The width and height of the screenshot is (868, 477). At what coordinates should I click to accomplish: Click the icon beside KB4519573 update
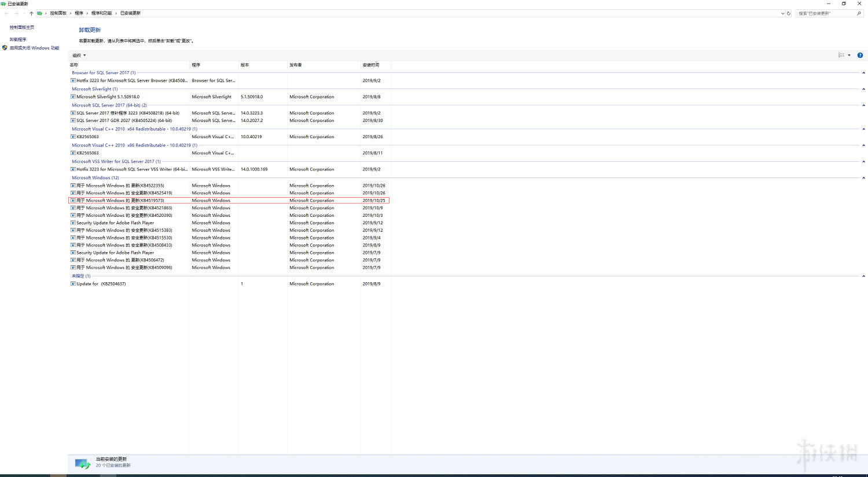click(73, 201)
